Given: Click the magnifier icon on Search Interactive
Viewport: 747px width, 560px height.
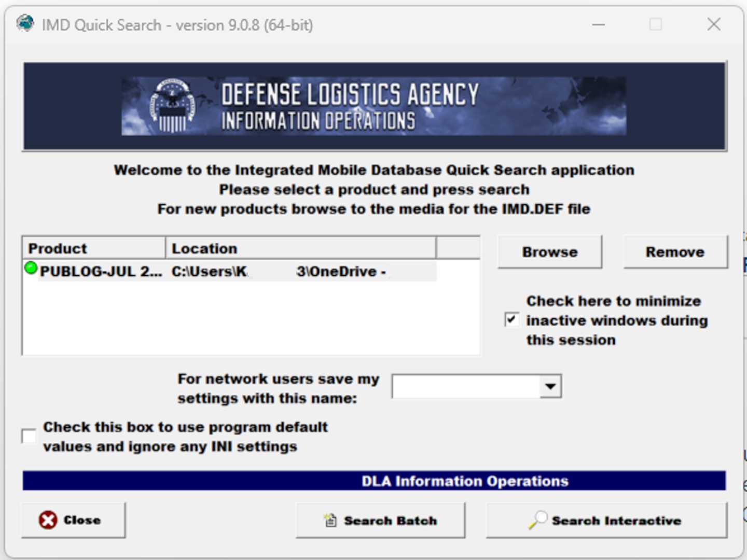Looking at the screenshot, I should coord(538,520).
